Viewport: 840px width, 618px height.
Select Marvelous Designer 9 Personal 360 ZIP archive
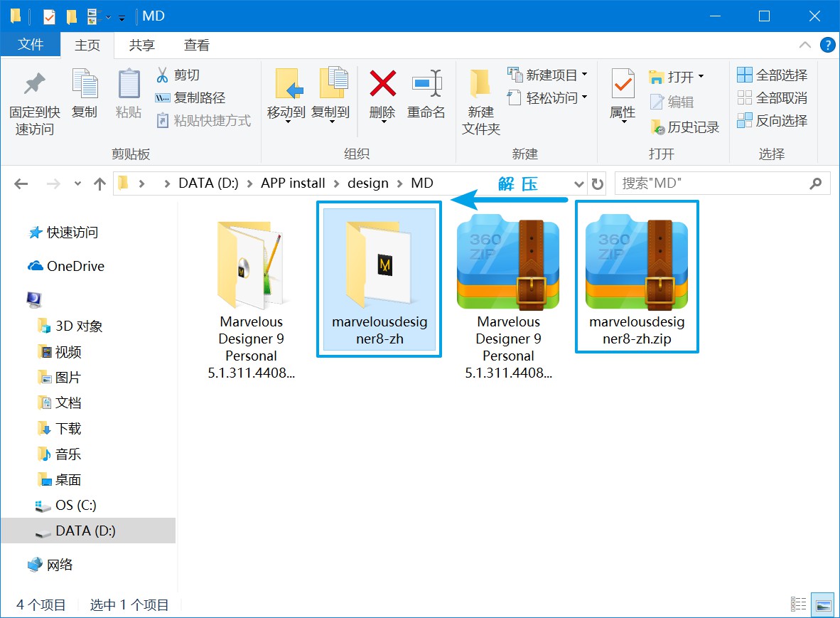pos(508,298)
